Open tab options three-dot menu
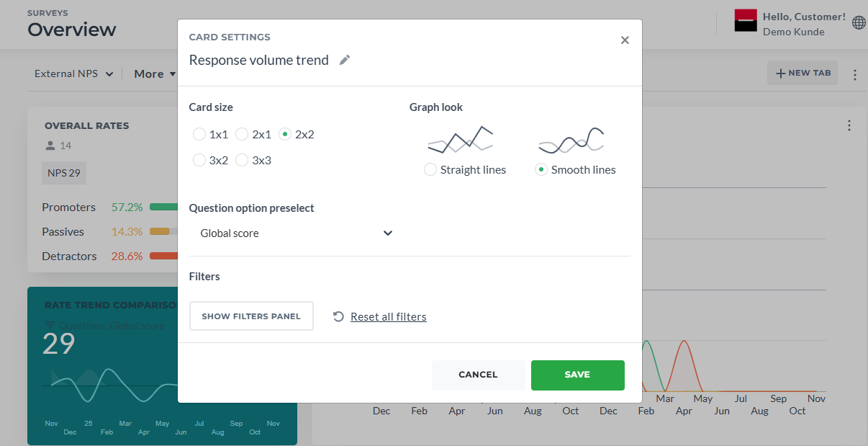The width and height of the screenshot is (868, 446). point(855,74)
